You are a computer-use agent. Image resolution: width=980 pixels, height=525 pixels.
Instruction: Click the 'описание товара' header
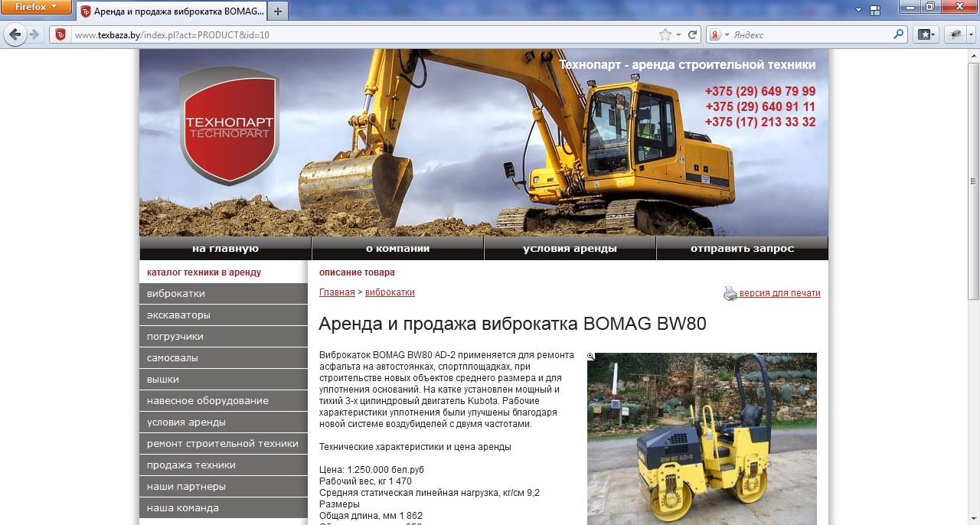357,272
